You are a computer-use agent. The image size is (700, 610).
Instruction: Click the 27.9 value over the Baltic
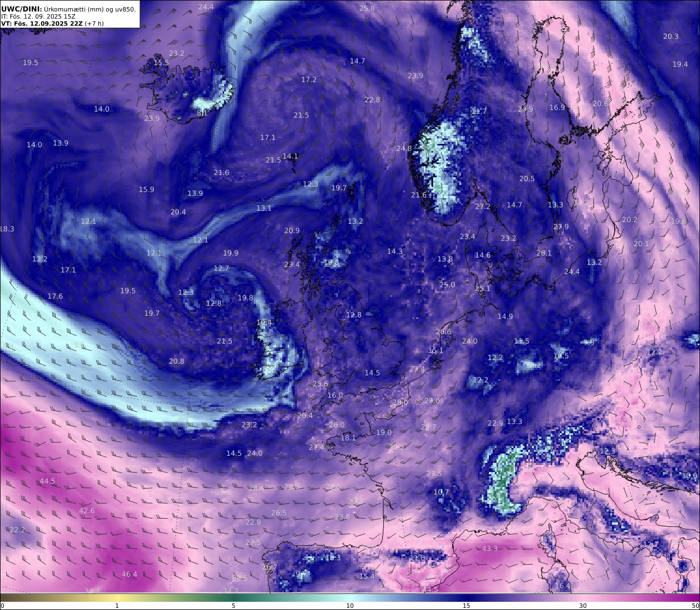pyautogui.click(x=561, y=226)
